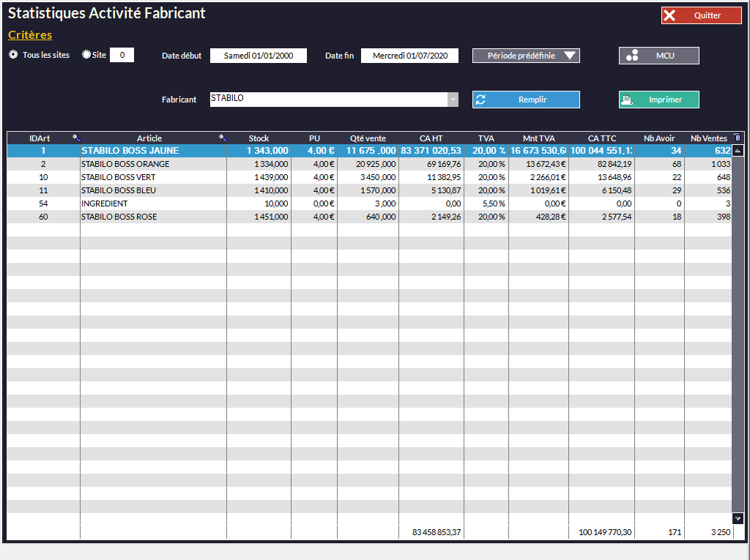Open the Période prédéfinie dropdown
This screenshot has height=560, width=750.
point(526,56)
